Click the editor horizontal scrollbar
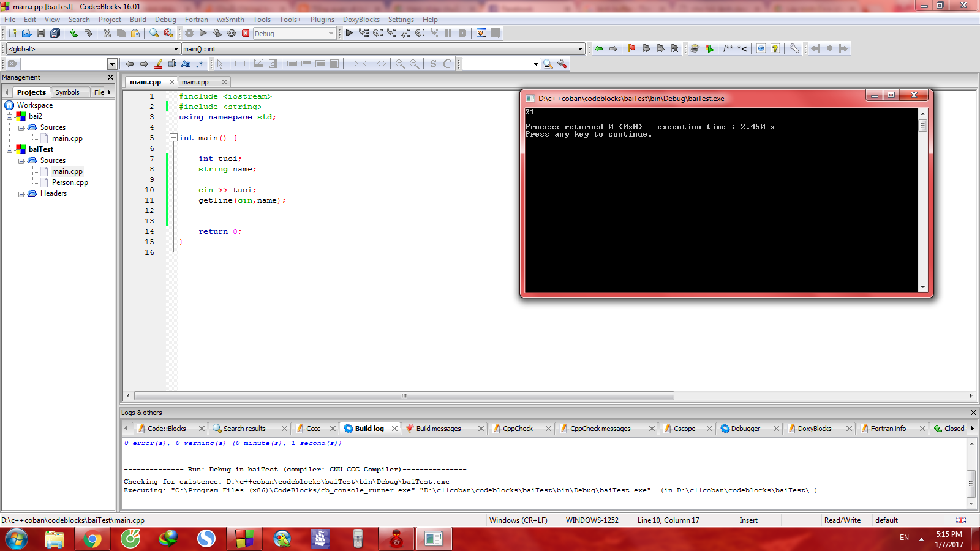980x551 pixels. pyautogui.click(x=404, y=396)
